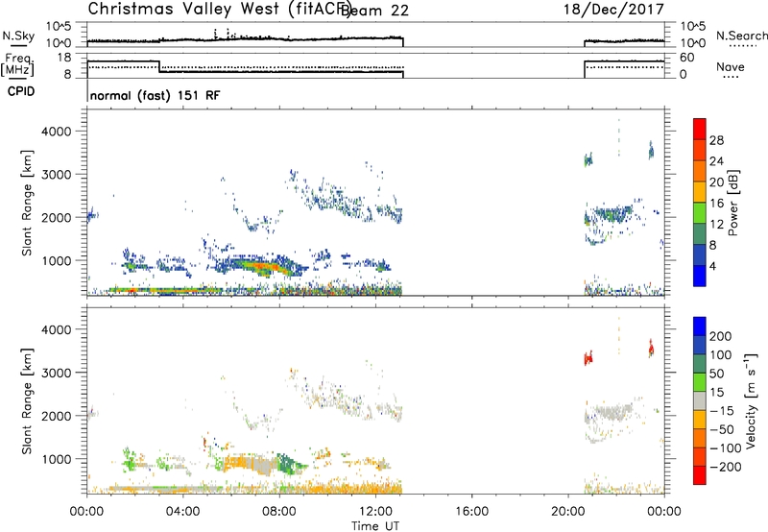Click the date "18/Dec/2017"
This screenshot has height=532, width=768.
(613, 9)
